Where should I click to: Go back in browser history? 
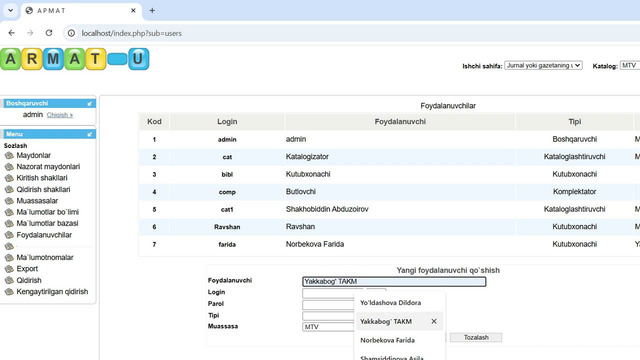11,33
